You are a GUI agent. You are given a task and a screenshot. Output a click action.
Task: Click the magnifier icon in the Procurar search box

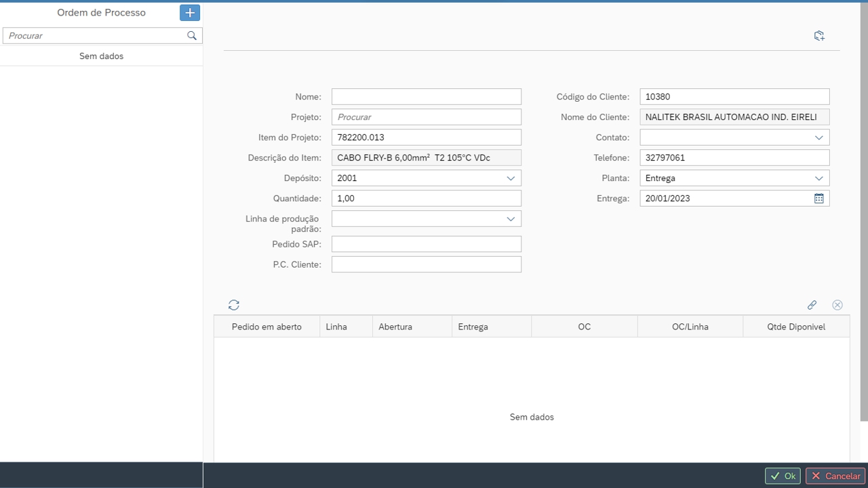[x=192, y=36]
